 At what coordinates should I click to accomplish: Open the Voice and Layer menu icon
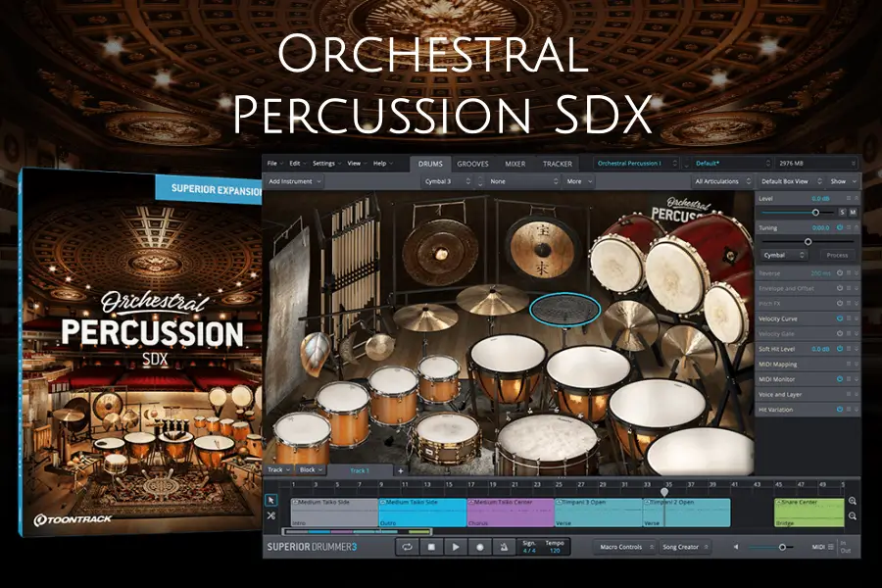click(x=849, y=394)
